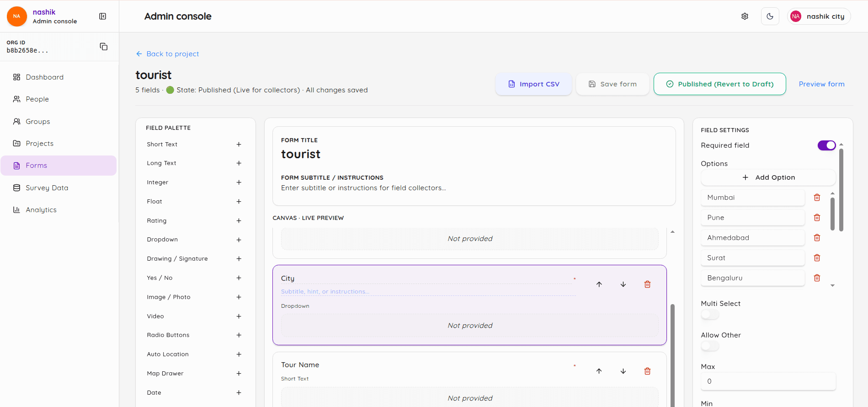
Task: Open settings via the gear icon
Action: click(x=745, y=16)
